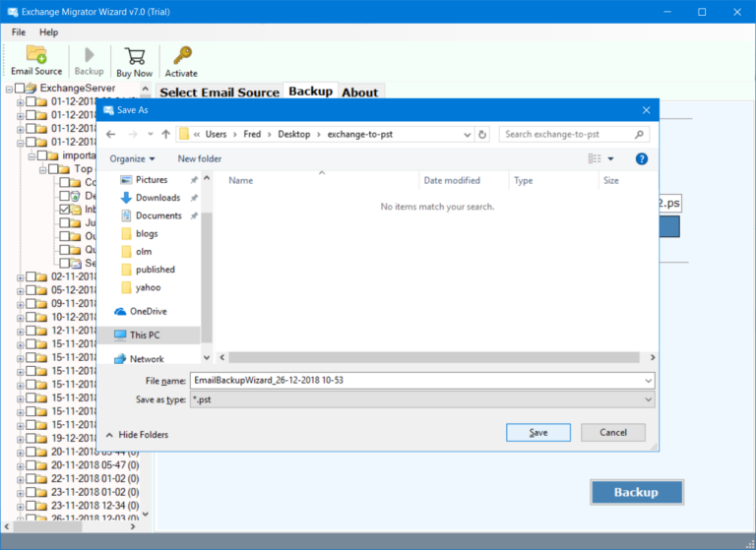Screen dimensions: 756x550
Task: Open the Organize dropdown menu
Action: [132, 158]
